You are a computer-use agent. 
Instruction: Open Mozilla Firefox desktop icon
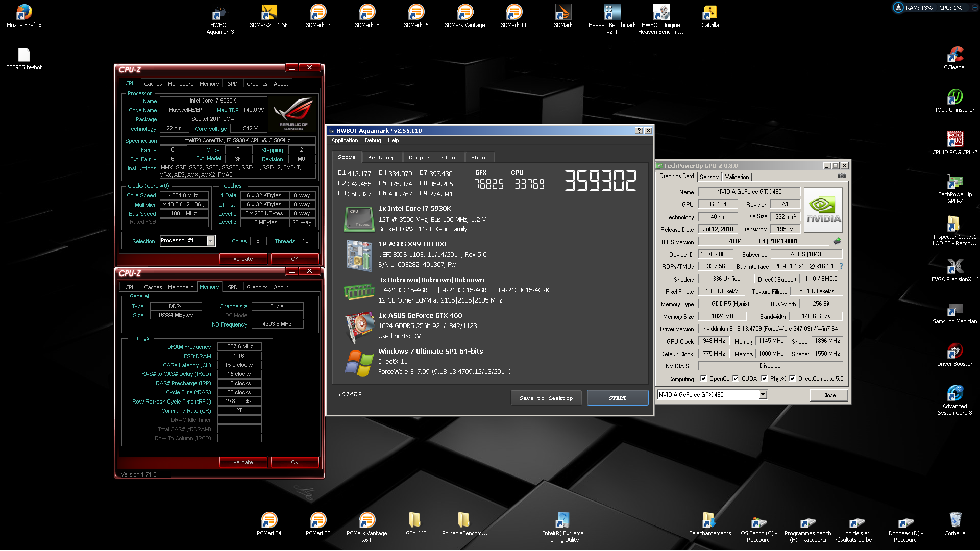click(x=24, y=16)
